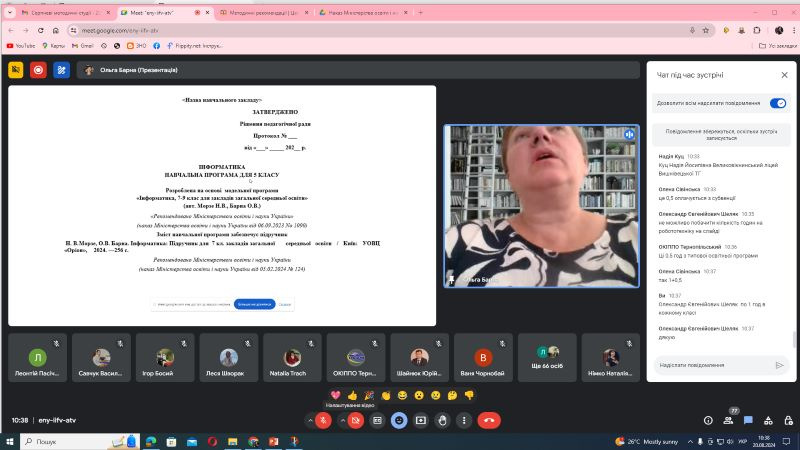This screenshot has height=450, width=800.
Task: Open the tab search dropdown arrow
Action: pyautogui.click(x=10, y=13)
